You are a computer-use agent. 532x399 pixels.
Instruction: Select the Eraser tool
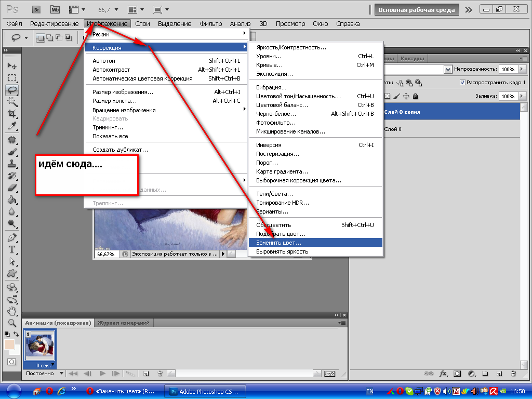tap(12, 187)
